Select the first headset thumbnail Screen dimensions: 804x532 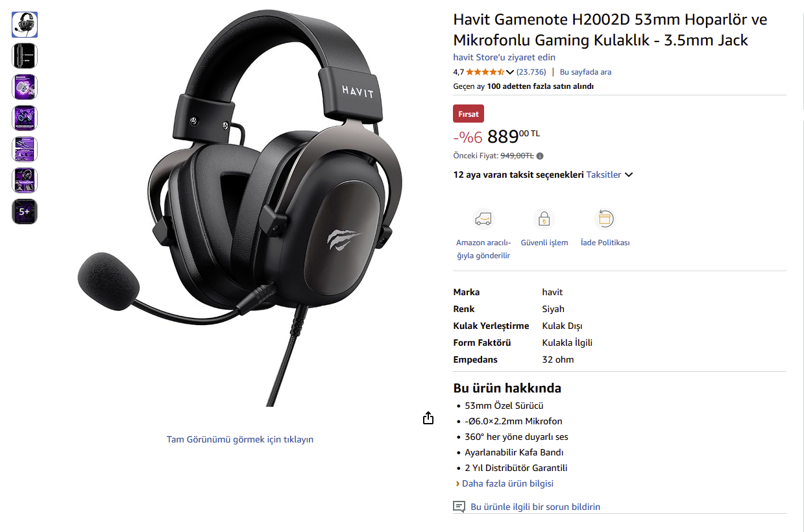25,25
